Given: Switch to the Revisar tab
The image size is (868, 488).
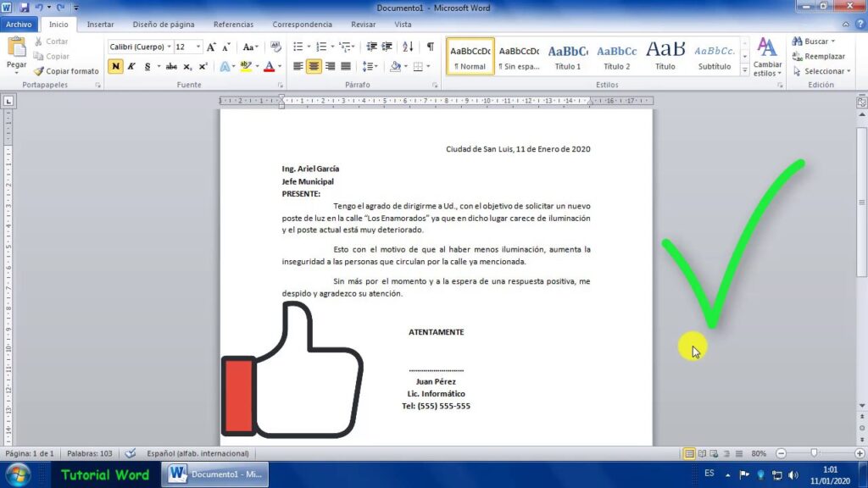Looking at the screenshot, I should click(363, 25).
